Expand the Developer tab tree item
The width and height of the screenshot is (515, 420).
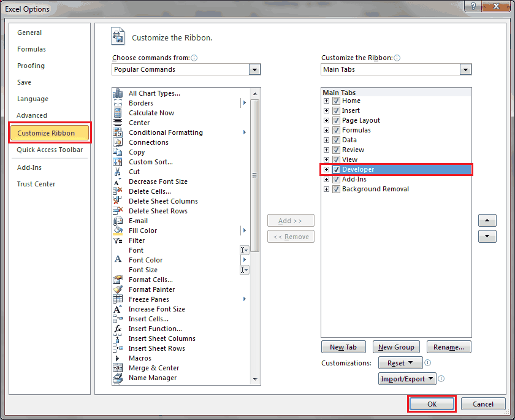tap(326, 169)
